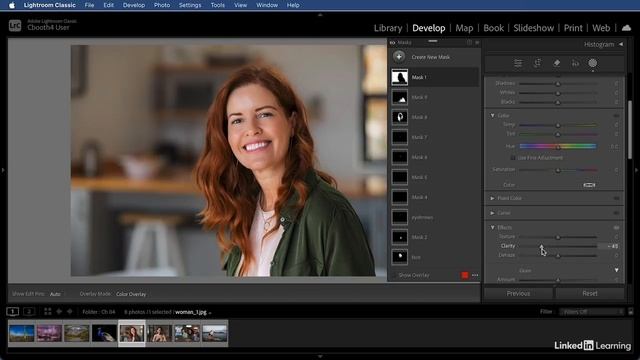Open the Edit sliders tool icon
The width and height of the screenshot is (640, 360).
(x=518, y=63)
